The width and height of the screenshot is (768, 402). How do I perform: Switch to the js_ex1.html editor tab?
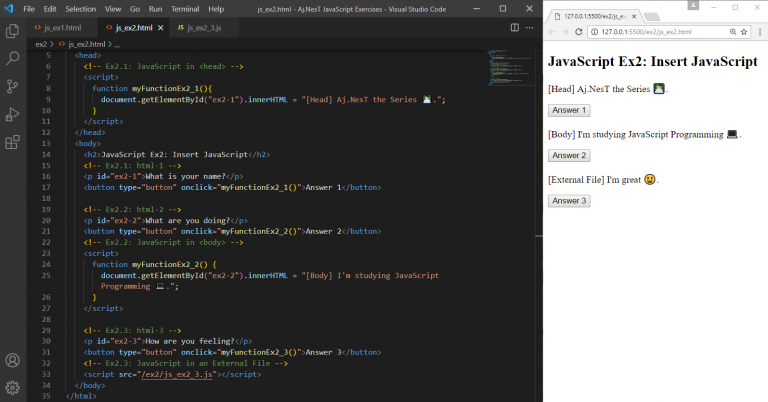click(62, 28)
